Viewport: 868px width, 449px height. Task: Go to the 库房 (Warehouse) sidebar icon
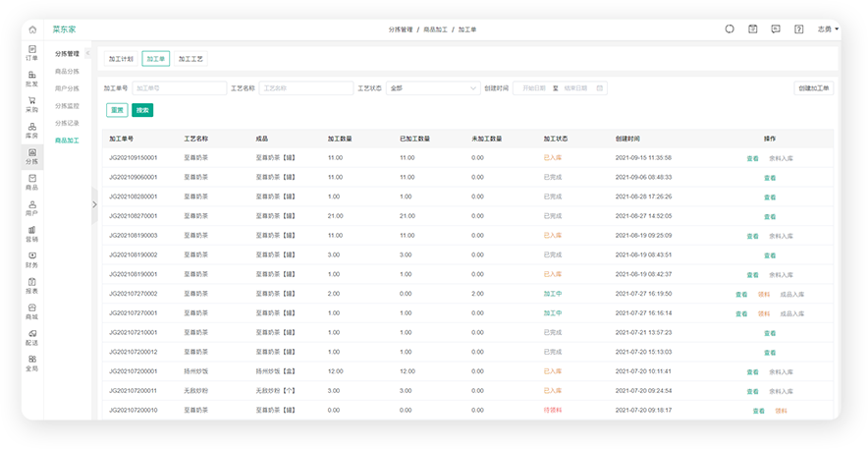(32, 130)
